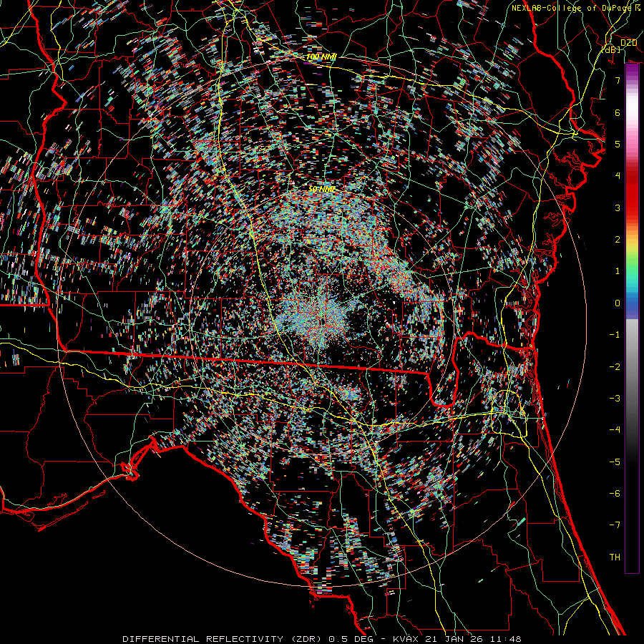The image size is (644, 644).
Task: Click the DZD label above the scale
Action: [x=628, y=42]
